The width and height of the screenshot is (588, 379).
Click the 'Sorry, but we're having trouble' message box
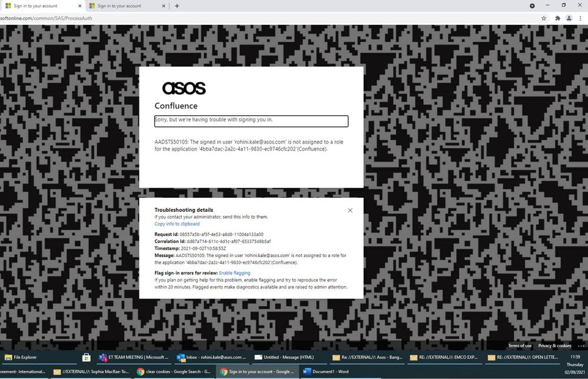[x=251, y=121]
